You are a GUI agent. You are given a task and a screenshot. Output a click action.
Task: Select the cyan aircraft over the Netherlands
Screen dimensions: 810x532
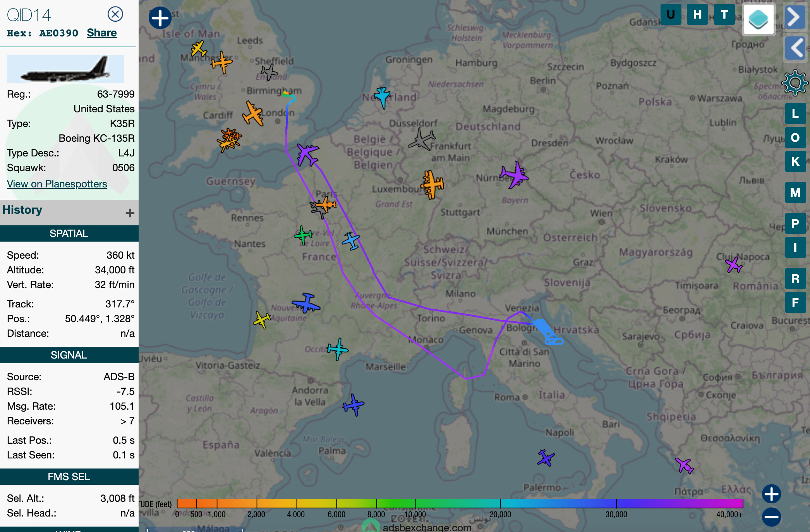coord(382,97)
